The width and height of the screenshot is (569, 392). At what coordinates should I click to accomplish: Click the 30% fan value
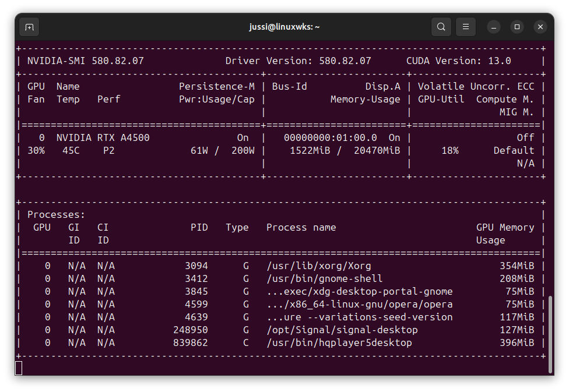click(36, 150)
